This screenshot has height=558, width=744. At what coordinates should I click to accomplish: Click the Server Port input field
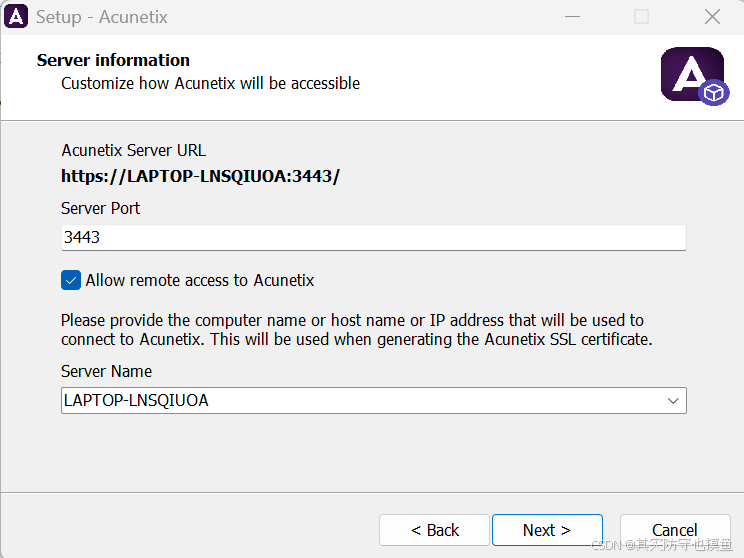tap(373, 237)
